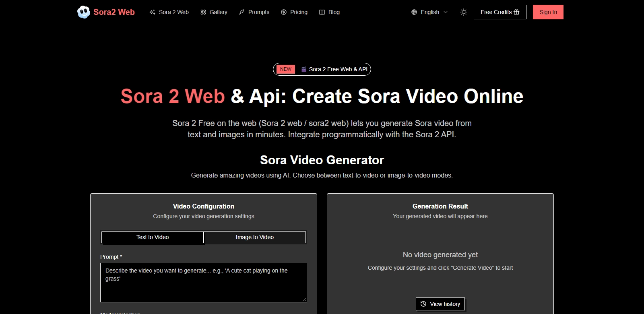644x314 pixels.
Task: Click the globe language icon
Action: point(414,12)
